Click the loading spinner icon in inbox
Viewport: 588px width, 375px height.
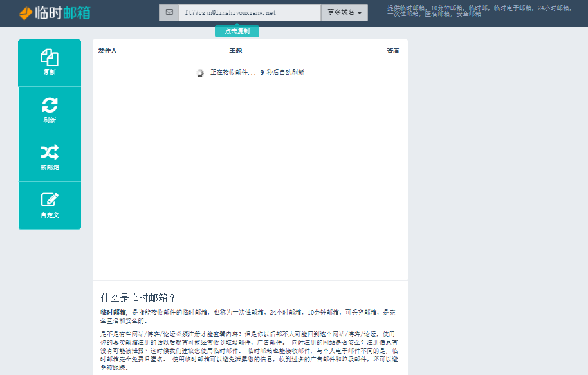tap(200, 73)
